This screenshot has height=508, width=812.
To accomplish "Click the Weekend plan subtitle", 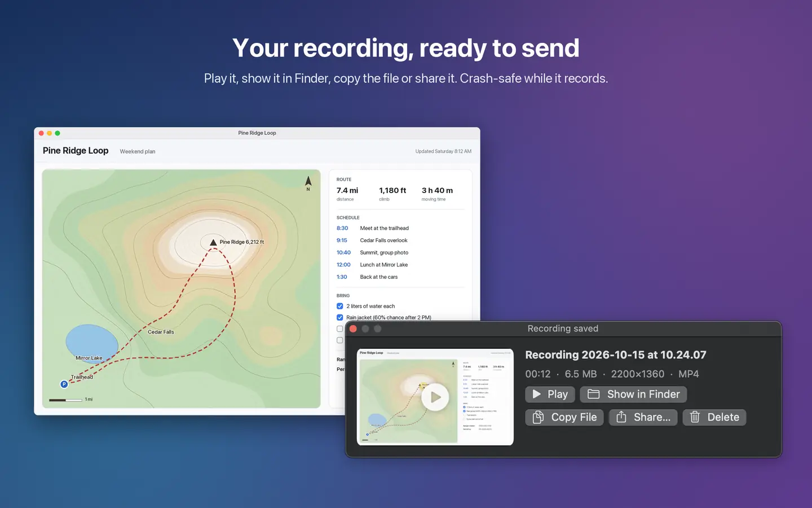I will pos(138,152).
